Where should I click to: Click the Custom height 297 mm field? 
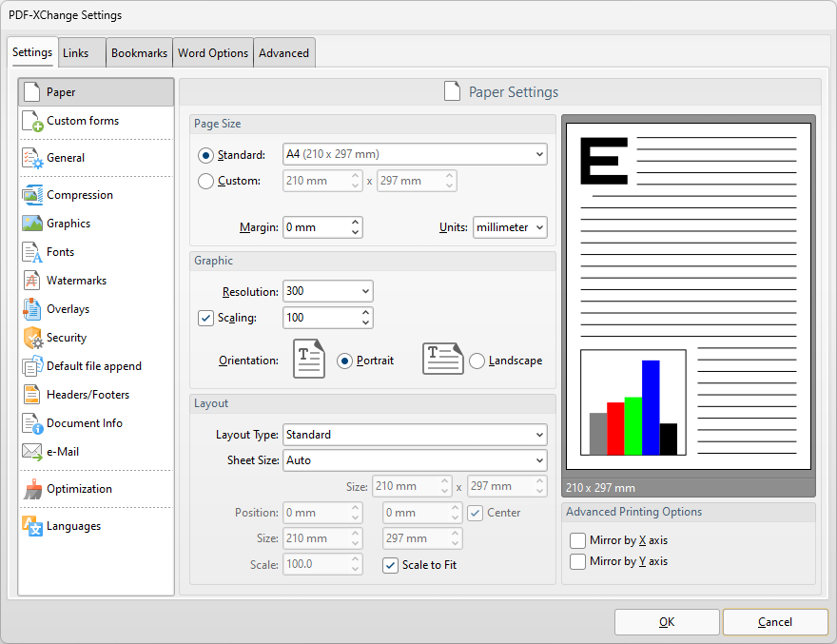pyautogui.click(x=410, y=181)
